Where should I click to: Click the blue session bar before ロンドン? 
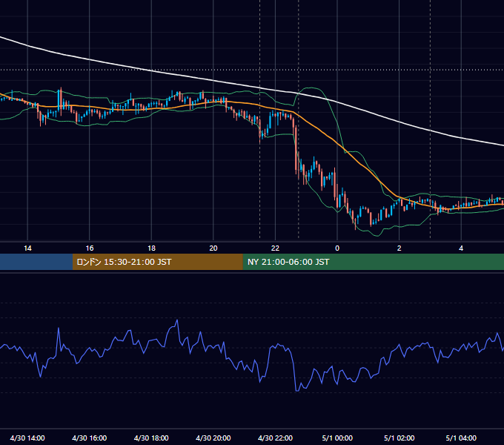pyautogui.click(x=36, y=262)
